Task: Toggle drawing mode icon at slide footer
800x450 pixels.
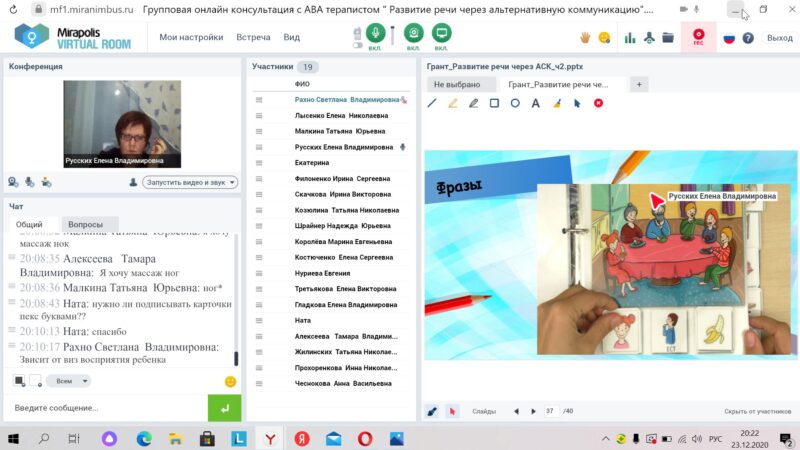Action: (432, 411)
